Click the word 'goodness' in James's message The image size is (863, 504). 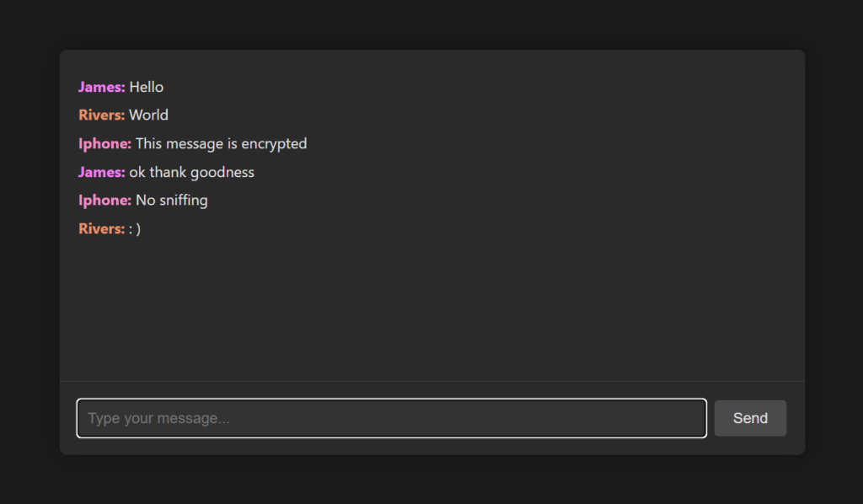point(222,172)
